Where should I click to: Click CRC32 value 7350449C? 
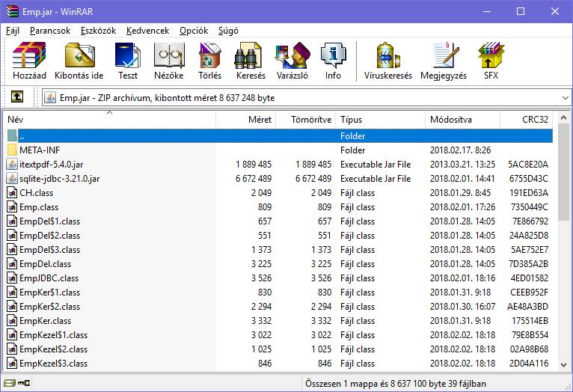(530, 206)
